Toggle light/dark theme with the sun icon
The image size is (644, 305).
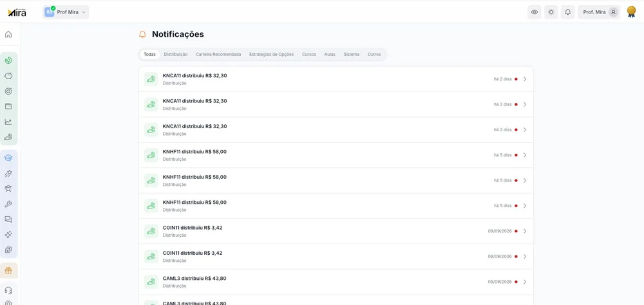[x=551, y=12]
